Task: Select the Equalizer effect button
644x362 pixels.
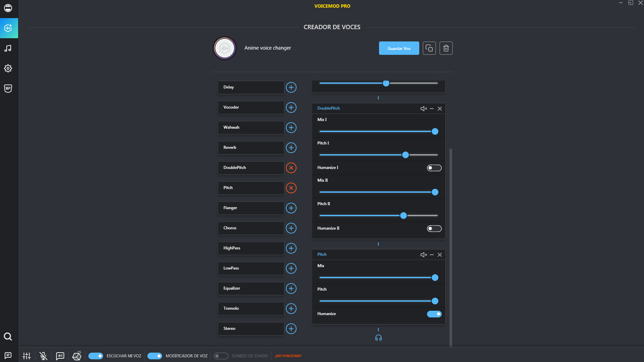Action: (x=251, y=289)
